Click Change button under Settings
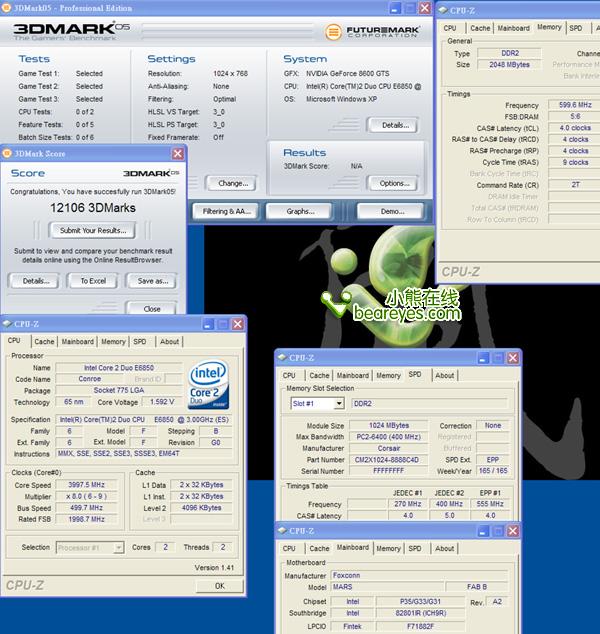The height and width of the screenshot is (634, 600). click(x=233, y=183)
